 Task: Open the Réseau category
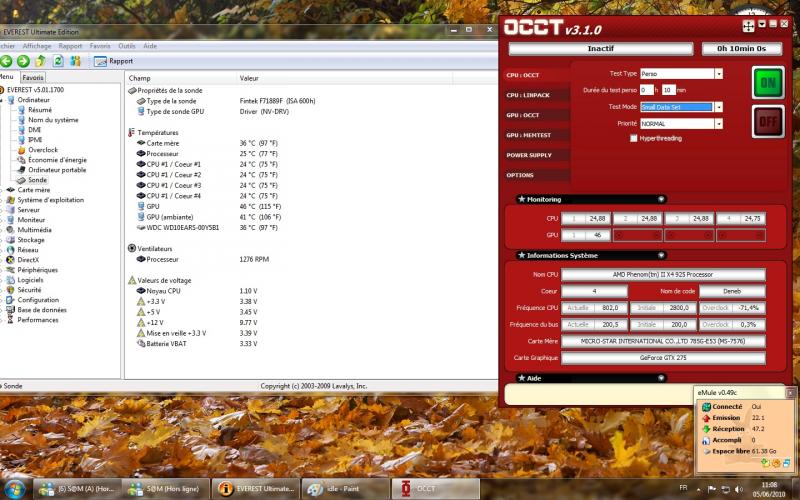pyautogui.click(x=28, y=250)
